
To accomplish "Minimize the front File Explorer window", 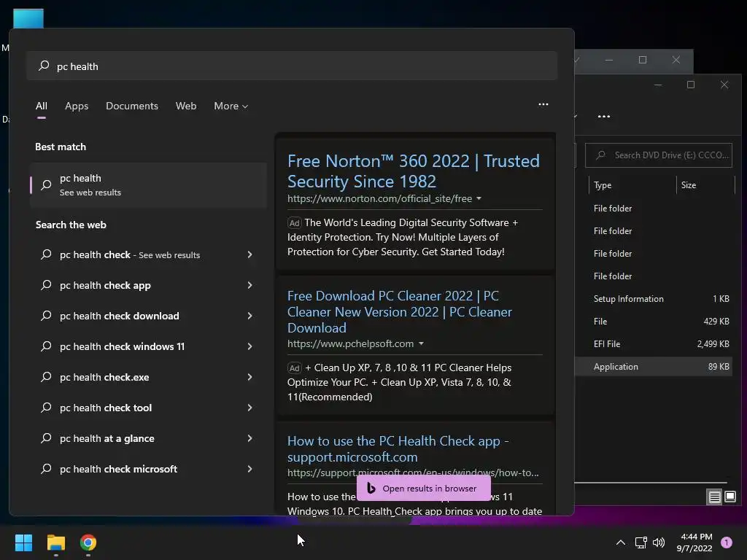I will point(658,85).
